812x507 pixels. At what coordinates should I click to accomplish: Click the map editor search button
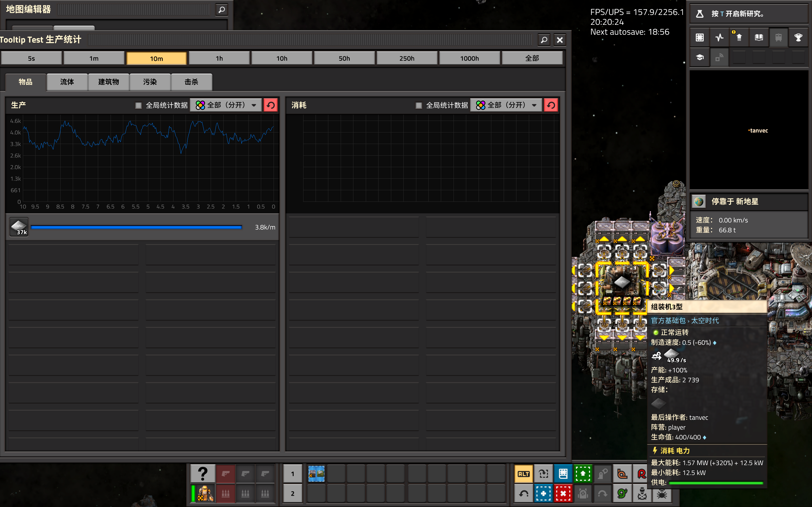point(221,10)
